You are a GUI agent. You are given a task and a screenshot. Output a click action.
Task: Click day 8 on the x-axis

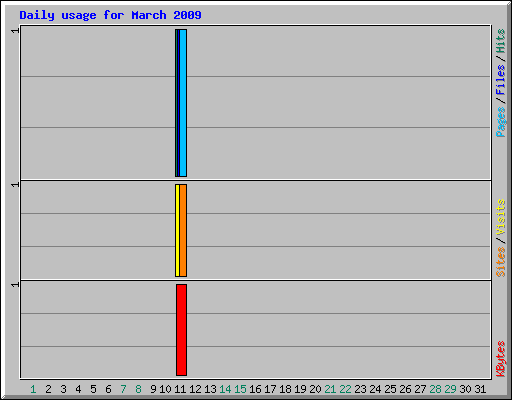pyautogui.click(x=138, y=389)
